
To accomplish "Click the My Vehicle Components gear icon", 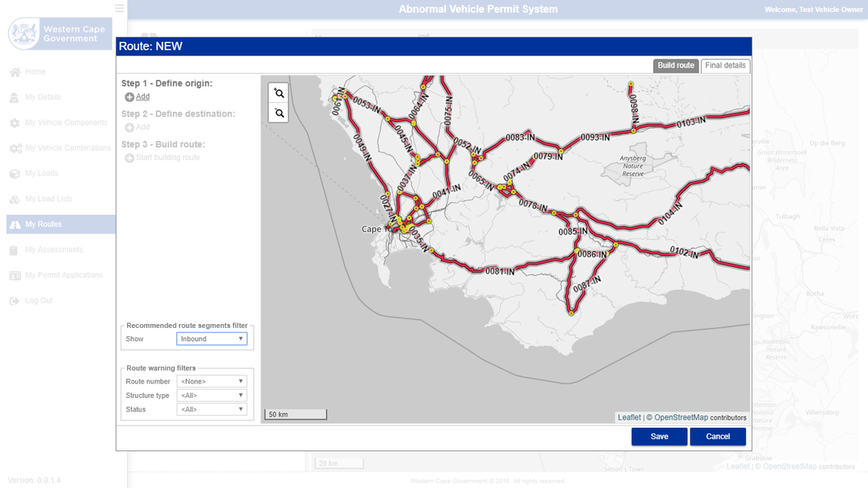I will click(x=14, y=123).
